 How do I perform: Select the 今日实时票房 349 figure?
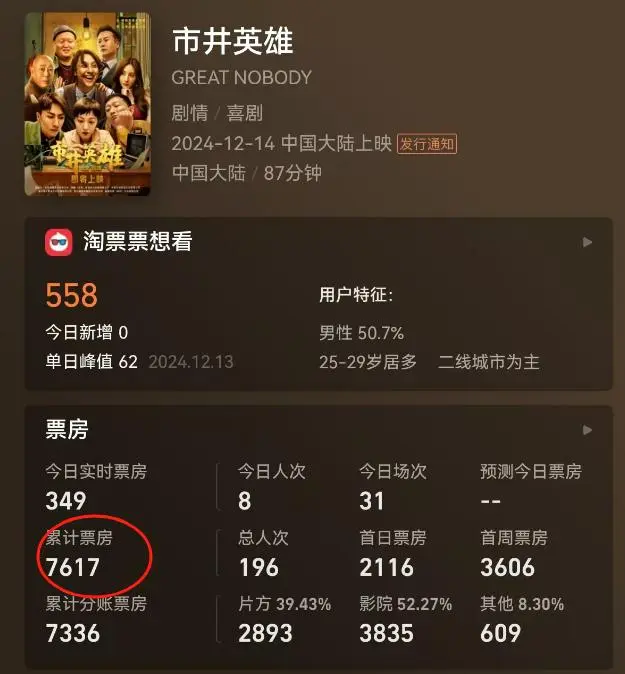point(66,501)
